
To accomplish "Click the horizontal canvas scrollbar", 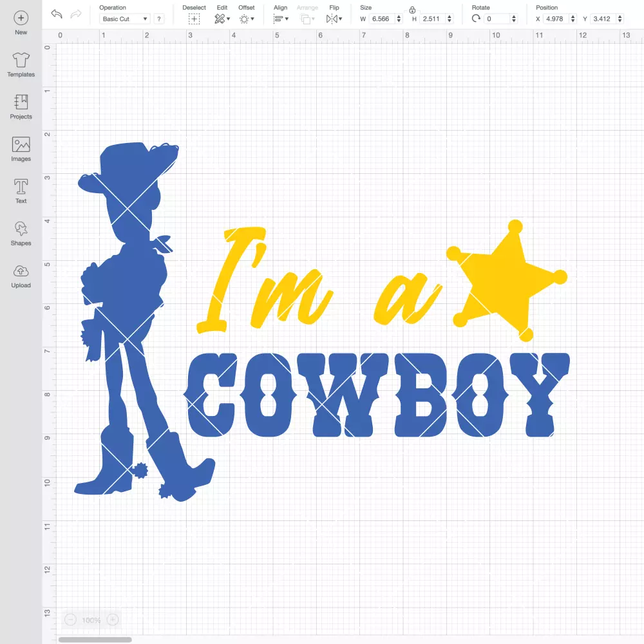I will point(95,639).
